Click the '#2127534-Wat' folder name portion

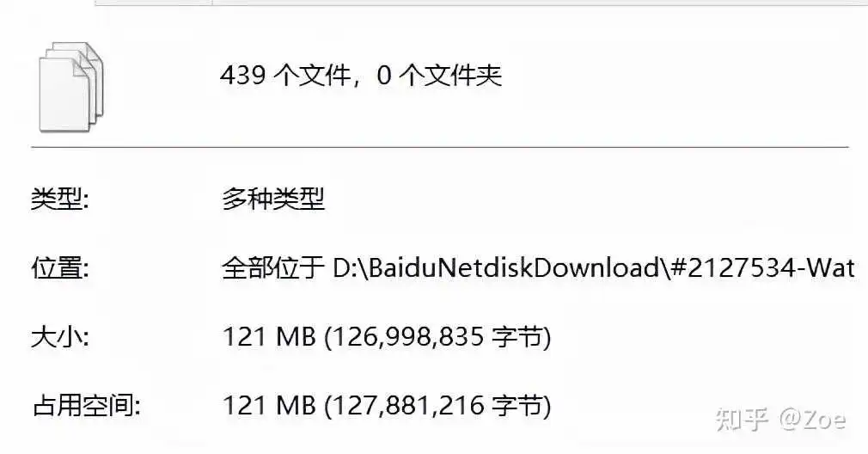[x=763, y=268]
